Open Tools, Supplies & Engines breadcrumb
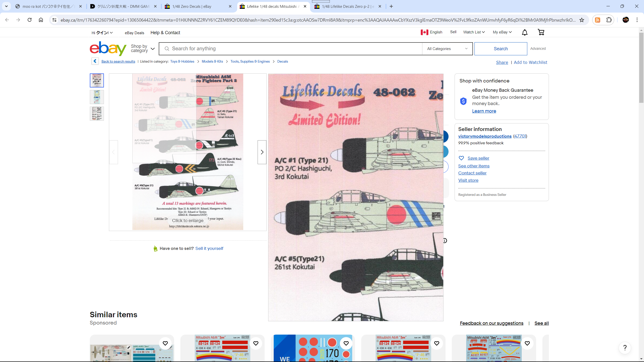This screenshot has width=644, height=362. pyautogui.click(x=250, y=61)
